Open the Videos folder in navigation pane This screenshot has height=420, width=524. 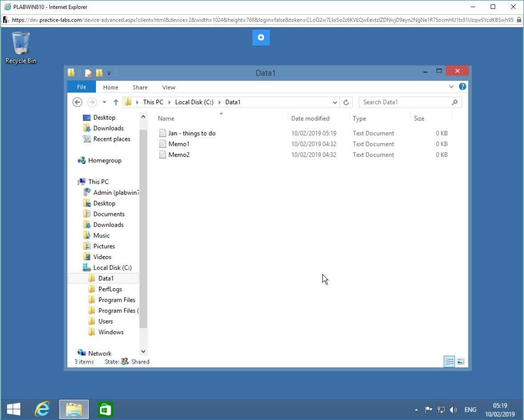(x=102, y=256)
